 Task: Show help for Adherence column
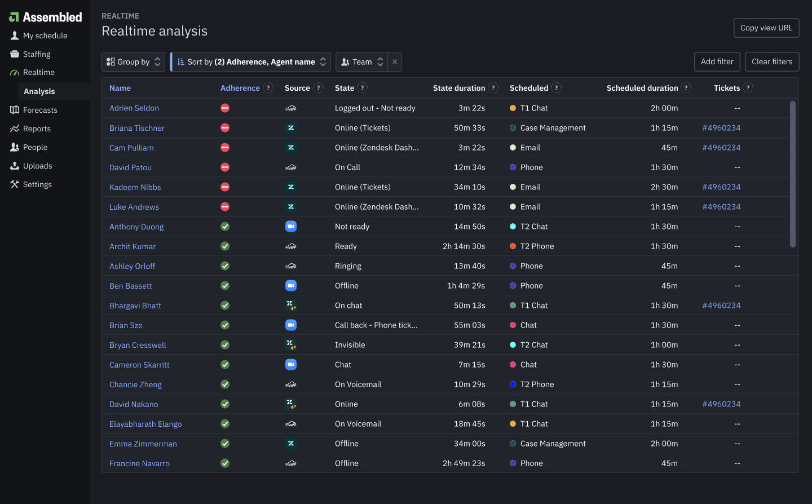(x=268, y=88)
